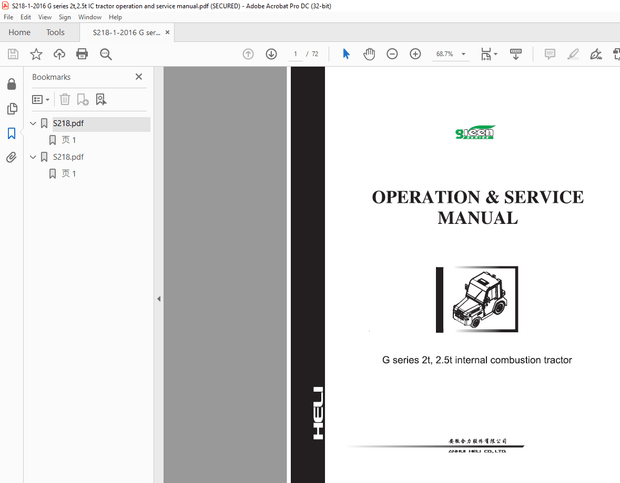The height and width of the screenshot is (483, 620).
Task: Open Page Thumbnails panel in sidebar
Action: pos(12,109)
